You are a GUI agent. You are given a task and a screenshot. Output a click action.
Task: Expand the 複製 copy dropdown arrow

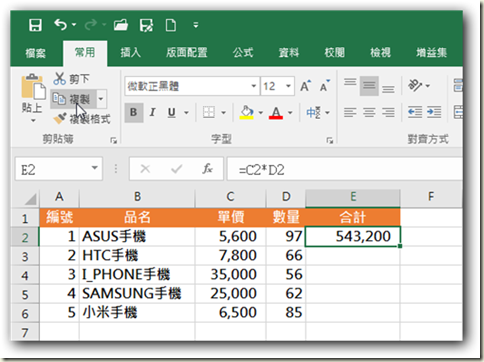[x=101, y=99]
